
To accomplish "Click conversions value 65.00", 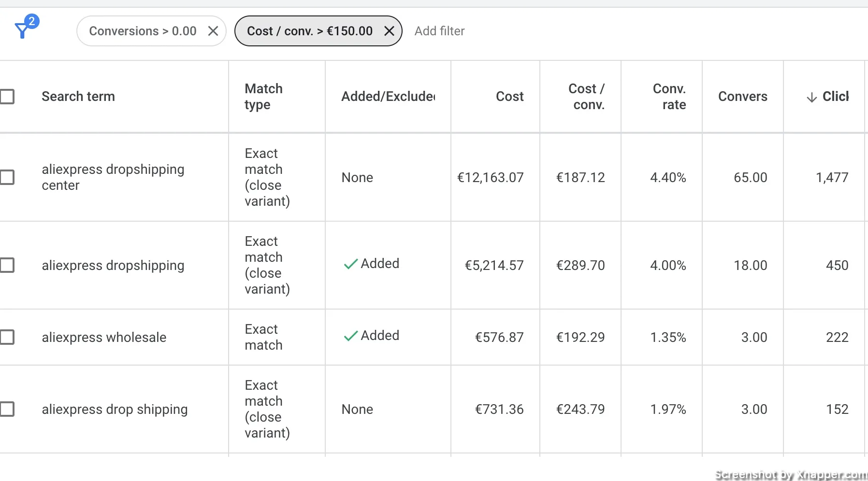I will point(751,177).
